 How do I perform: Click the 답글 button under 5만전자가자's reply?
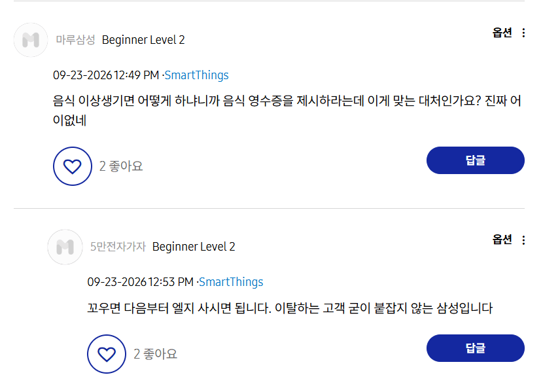point(476,348)
